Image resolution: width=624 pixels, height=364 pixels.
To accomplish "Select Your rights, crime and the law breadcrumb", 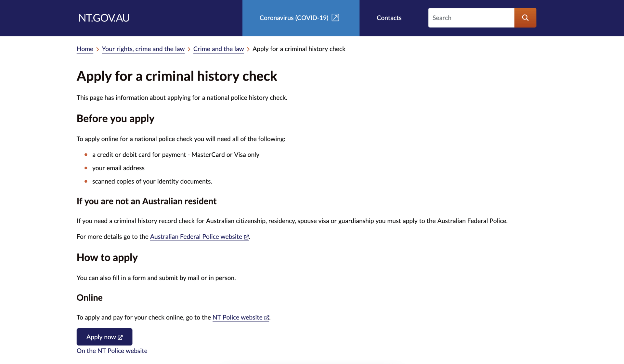I will (x=143, y=49).
